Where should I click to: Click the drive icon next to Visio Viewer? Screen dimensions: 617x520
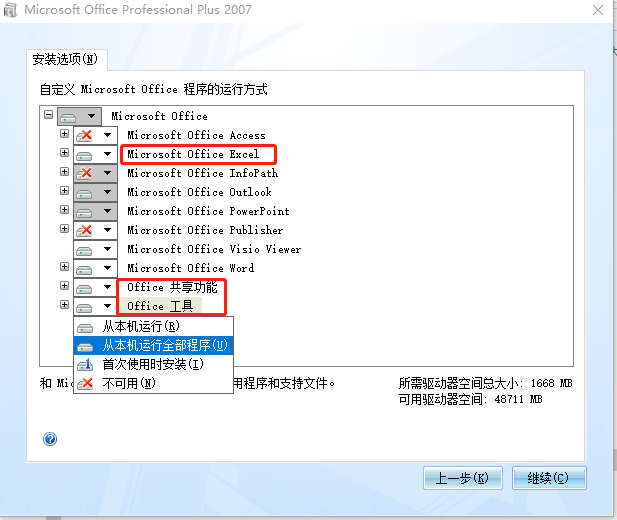tap(85, 249)
